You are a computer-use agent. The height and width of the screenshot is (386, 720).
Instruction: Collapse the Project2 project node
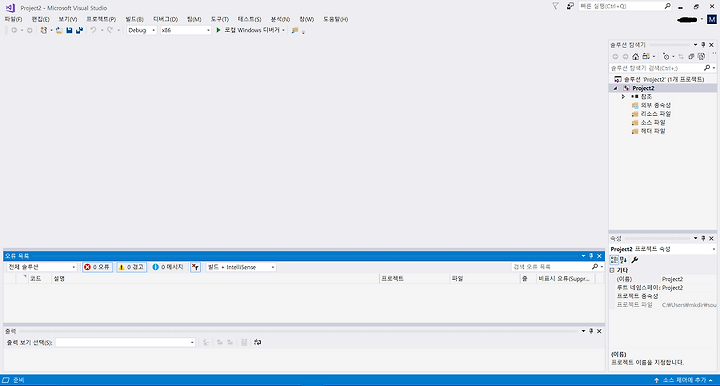[616, 88]
